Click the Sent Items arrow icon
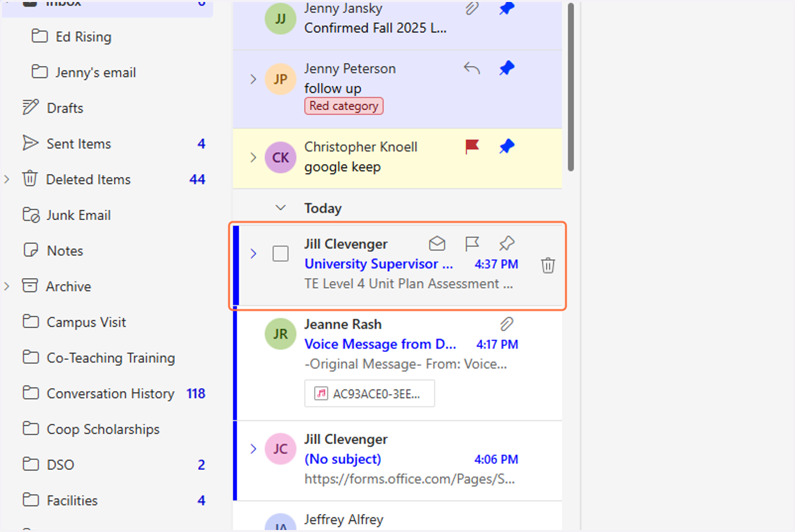 point(30,143)
